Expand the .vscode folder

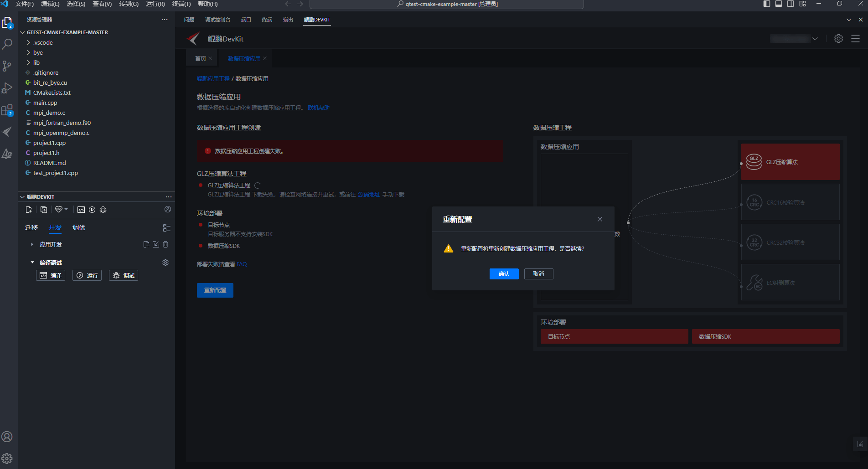[x=29, y=42]
